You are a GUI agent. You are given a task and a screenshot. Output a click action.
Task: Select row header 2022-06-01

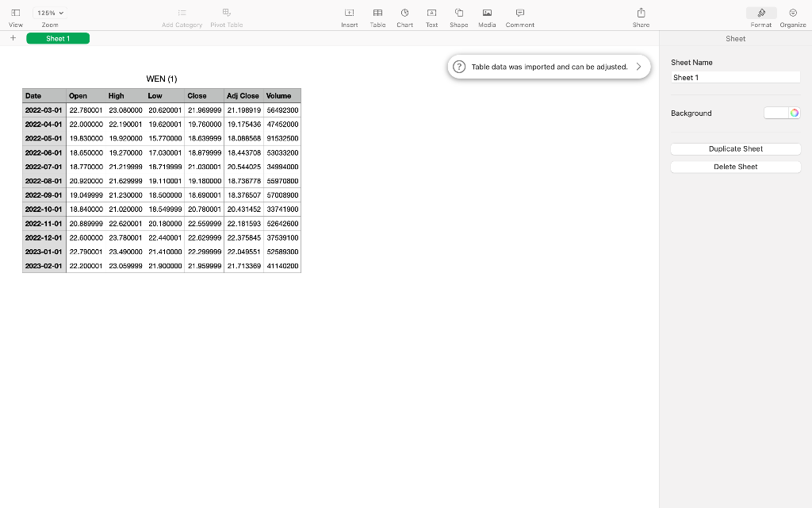coord(44,153)
